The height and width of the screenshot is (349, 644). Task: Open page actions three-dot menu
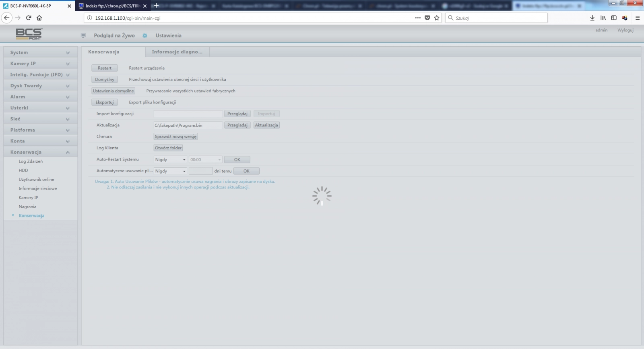(418, 18)
